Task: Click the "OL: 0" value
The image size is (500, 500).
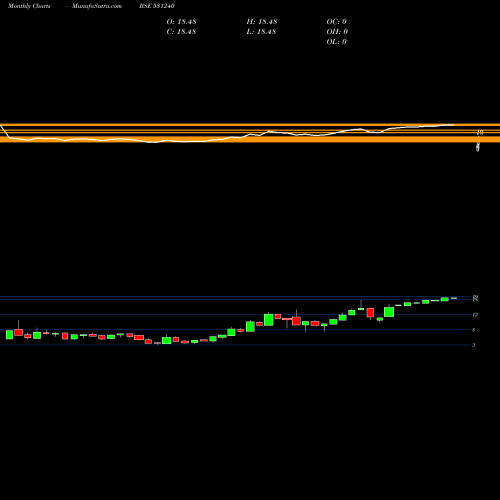Action: [337, 42]
